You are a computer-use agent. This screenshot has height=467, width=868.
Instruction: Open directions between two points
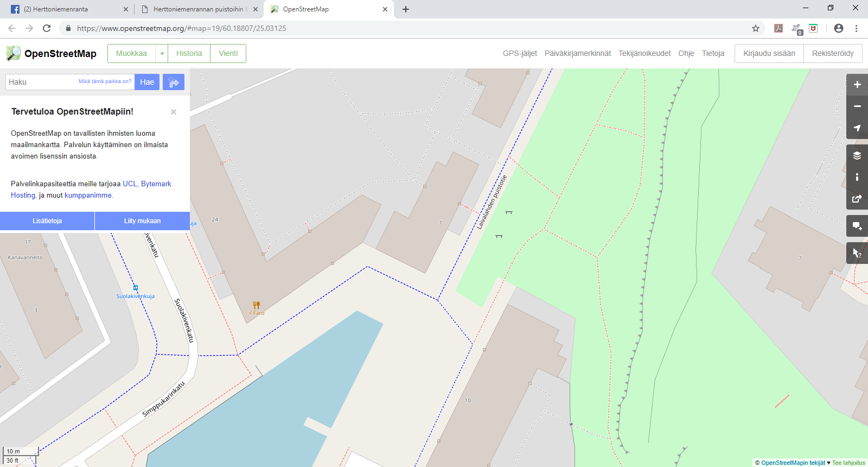174,82
